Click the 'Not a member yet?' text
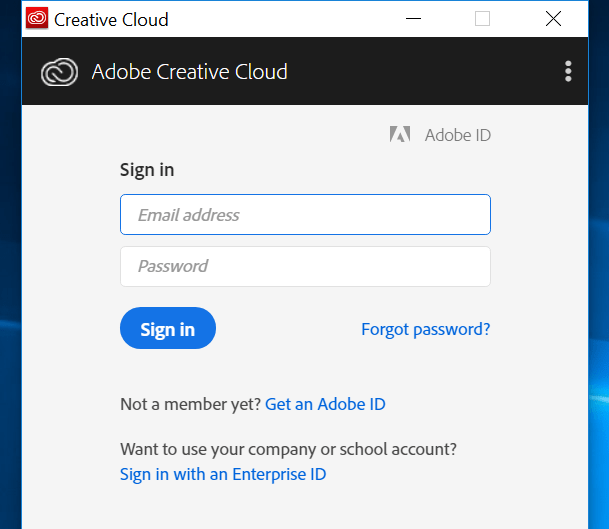The width and height of the screenshot is (609, 529). pos(190,404)
